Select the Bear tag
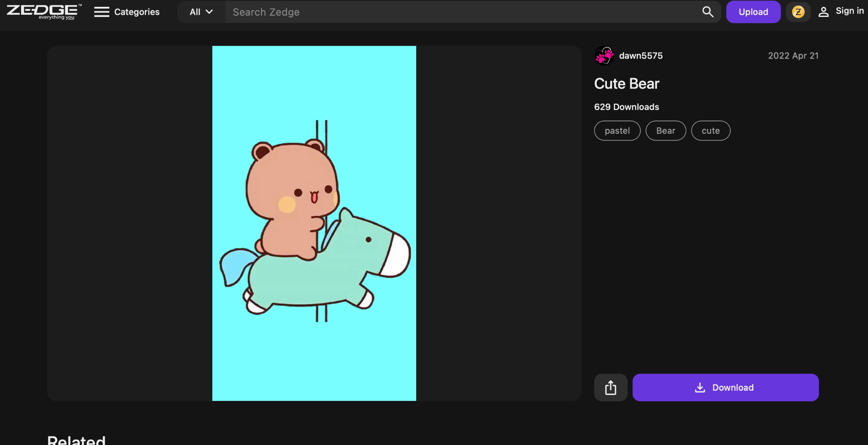 [x=665, y=131]
